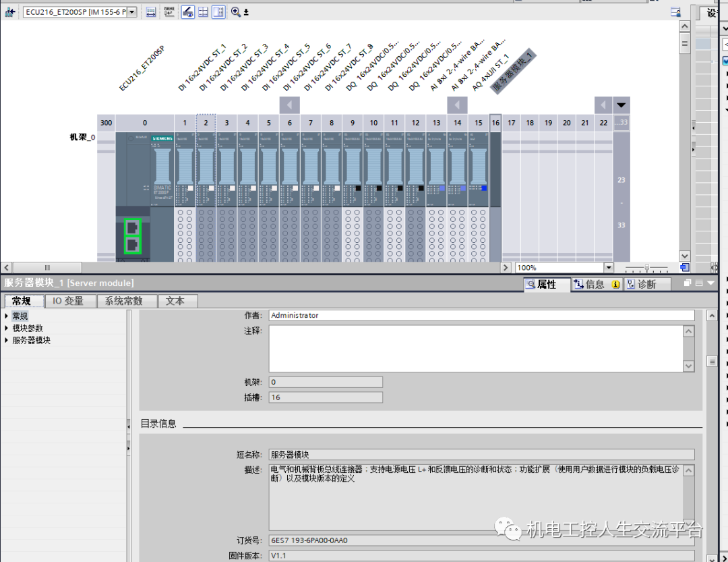The height and width of the screenshot is (562, 728).
Task: Select the AI module in slot 13
Action: (x=436, y=196)
